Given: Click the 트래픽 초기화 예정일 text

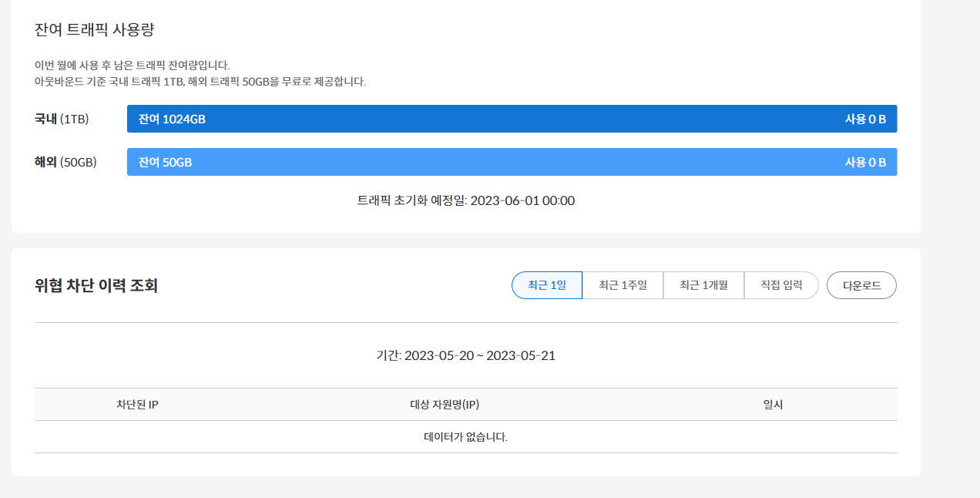Looking at the screenshot, I should 466,200.
